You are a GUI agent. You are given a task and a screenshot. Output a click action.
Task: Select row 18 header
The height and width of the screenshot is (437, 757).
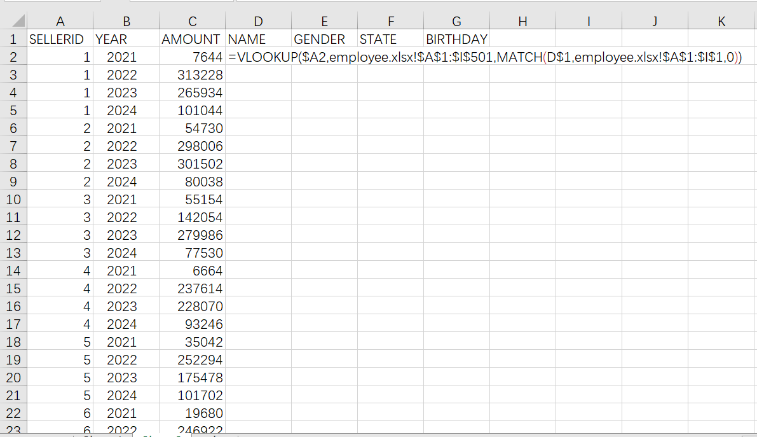pyautogui.click(x=13, y=342)
